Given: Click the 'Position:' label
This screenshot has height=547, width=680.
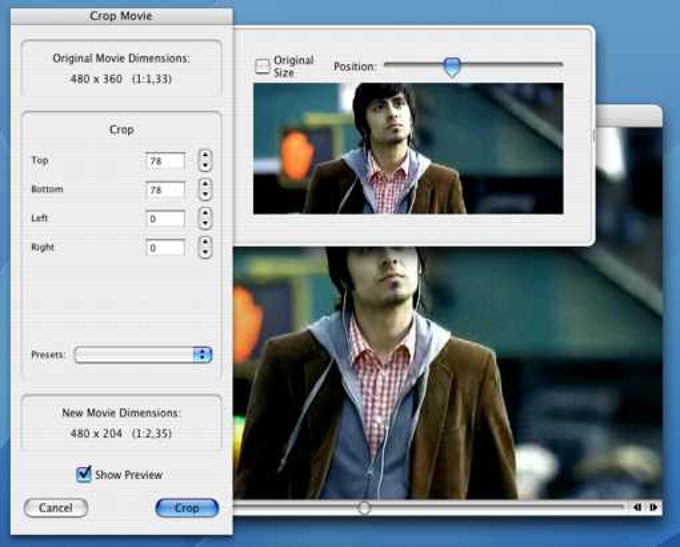Looking at the screenshot, I should tap(355, 67).
